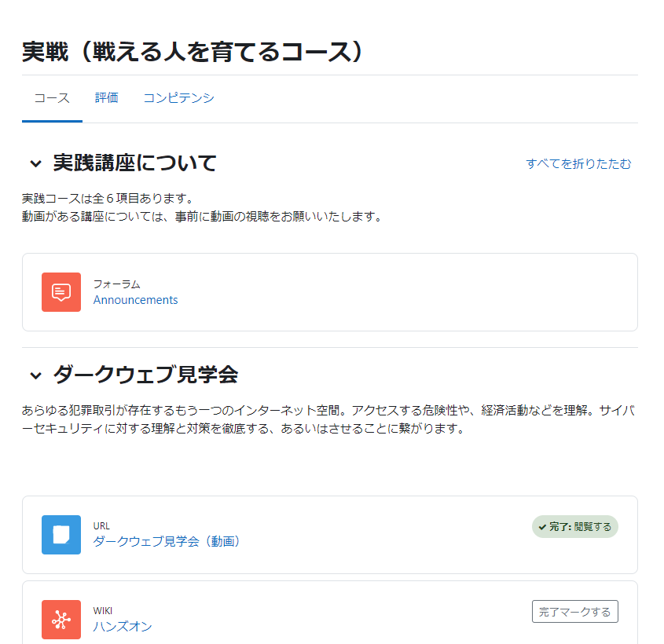Click the 実践講座について section heading

click(134, 163)
